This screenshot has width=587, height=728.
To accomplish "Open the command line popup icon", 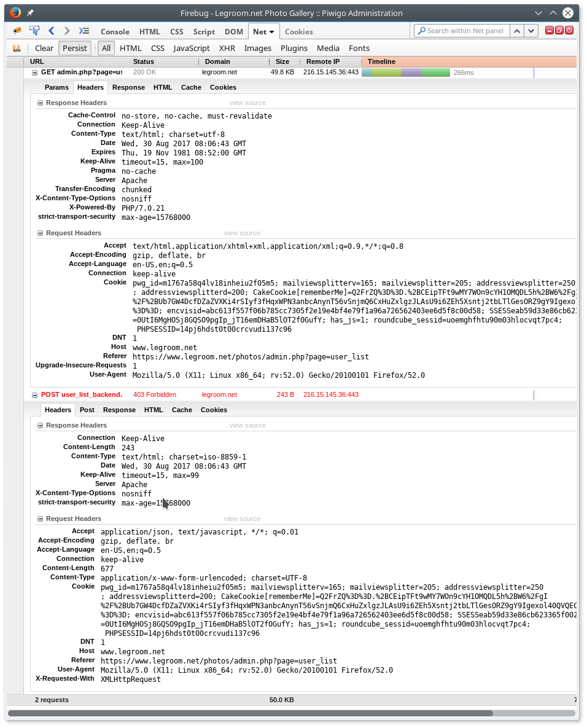I will (x=84, y=31).
